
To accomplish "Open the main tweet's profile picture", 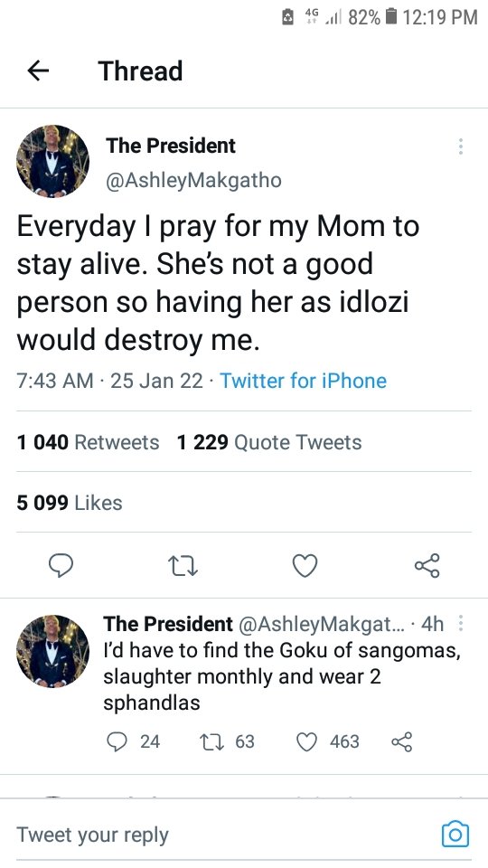I will [52, 161].
